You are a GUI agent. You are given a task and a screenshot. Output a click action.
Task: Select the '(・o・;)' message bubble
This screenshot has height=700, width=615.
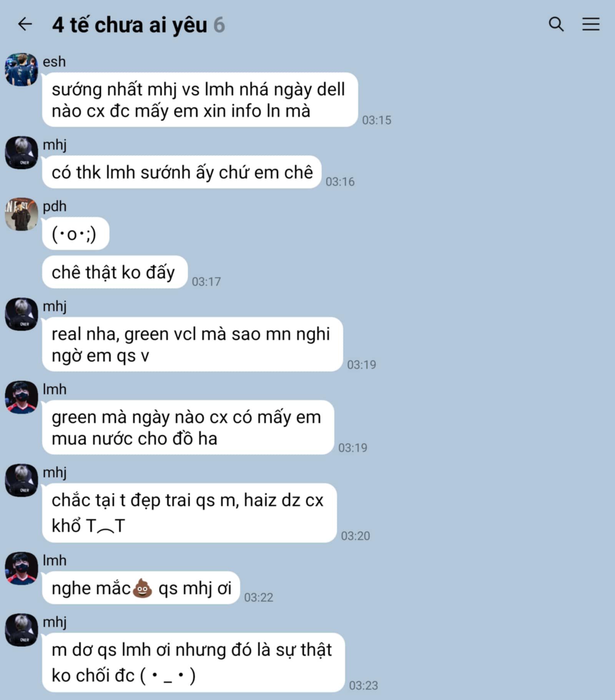click(x=76, y=233)
